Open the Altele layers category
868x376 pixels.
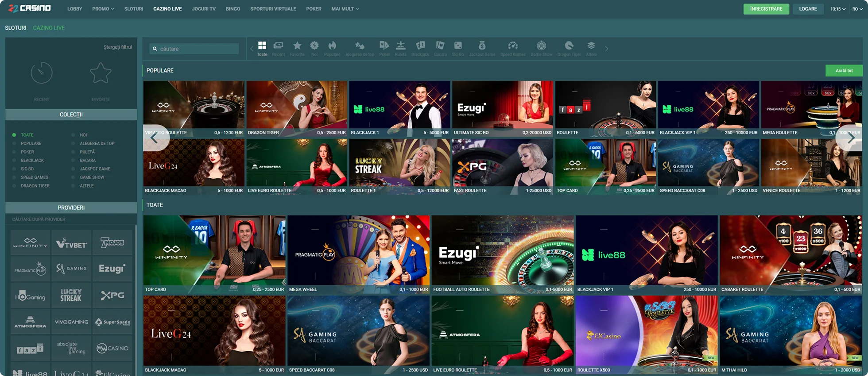(x=591, y=49)
